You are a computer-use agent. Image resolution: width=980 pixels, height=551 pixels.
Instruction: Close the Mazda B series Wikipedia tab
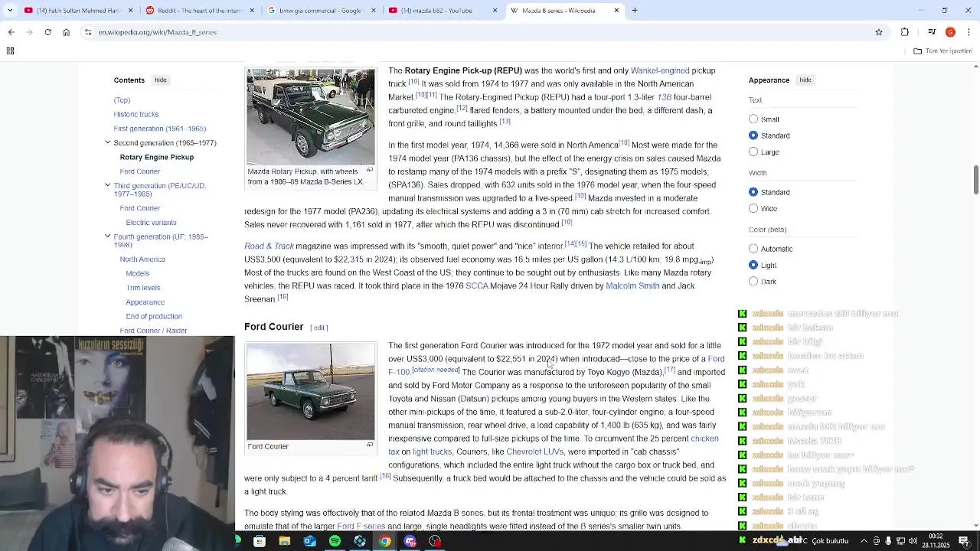(x=616, y=11)
